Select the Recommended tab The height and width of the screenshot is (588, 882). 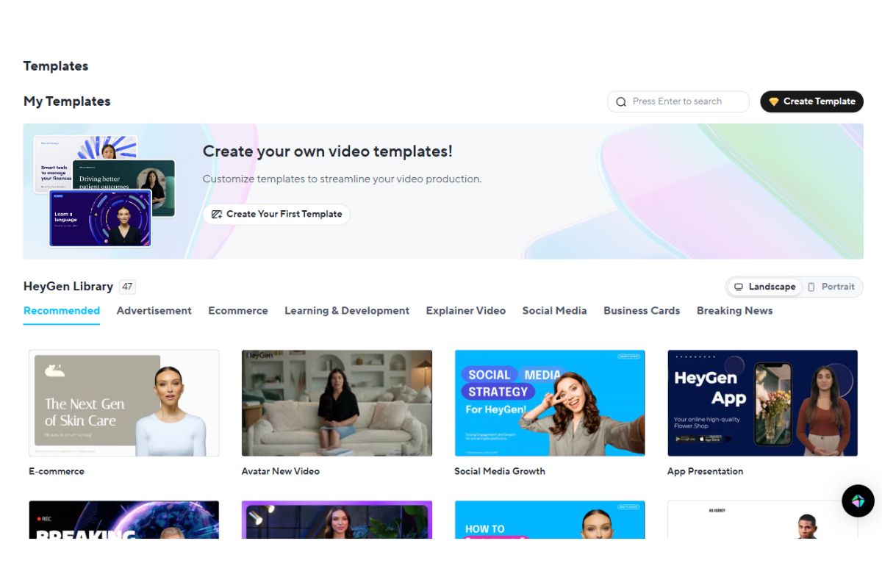(x=62, y=311)
